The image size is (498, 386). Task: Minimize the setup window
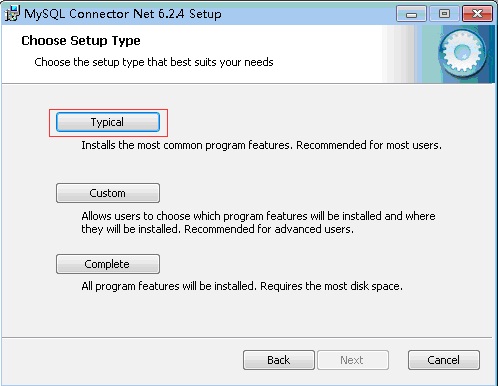(411, 14)
